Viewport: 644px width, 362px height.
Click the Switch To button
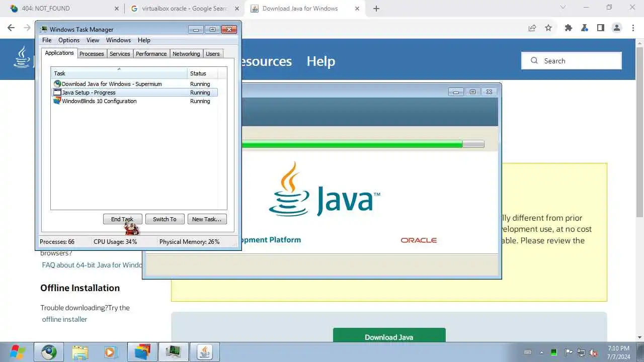coord(165,219)
